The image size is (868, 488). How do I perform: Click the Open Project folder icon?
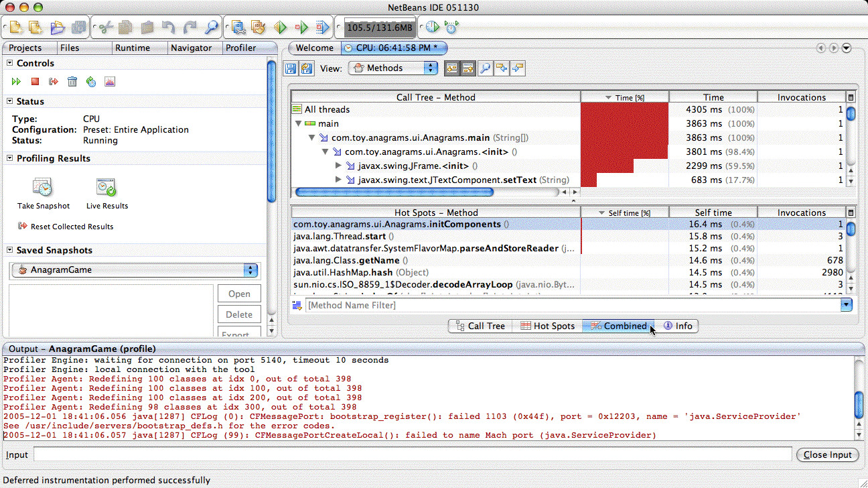(x=58, y=27)
